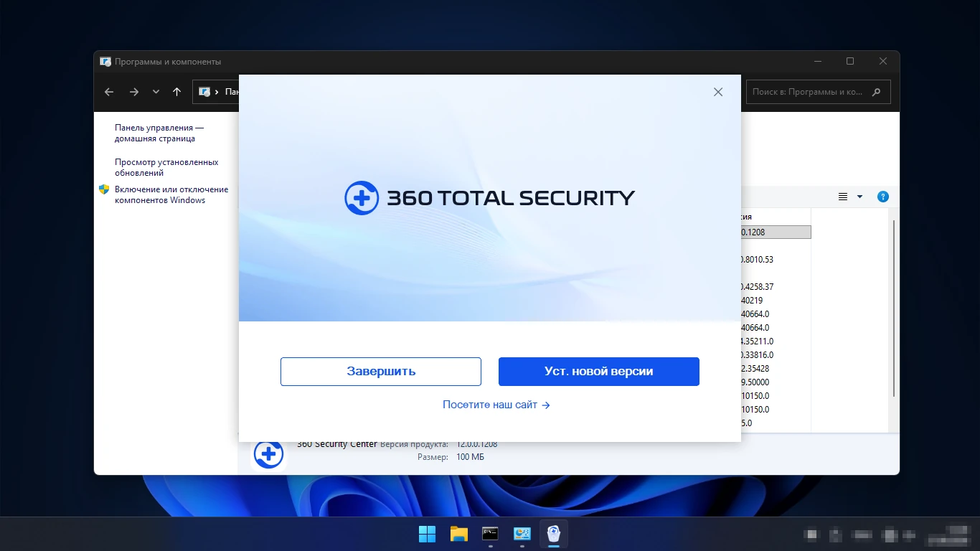Screen dimensions: 980x551
Task: Click 360 Security Center details pane icon
Action: (x=268, y=454)
